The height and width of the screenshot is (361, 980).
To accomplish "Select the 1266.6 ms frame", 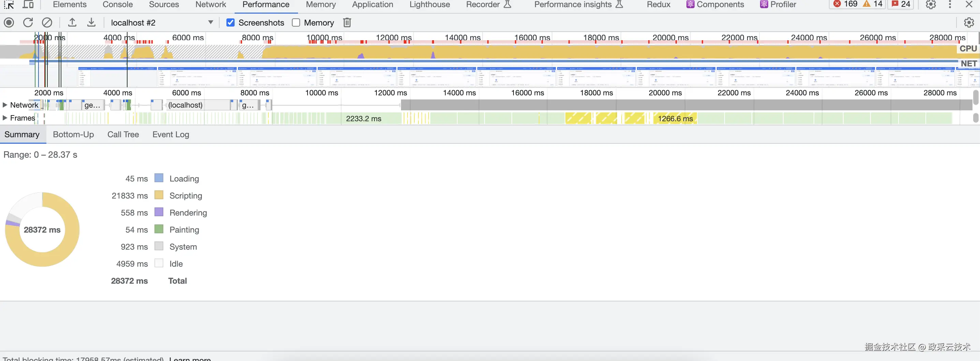I will [675, 119].
